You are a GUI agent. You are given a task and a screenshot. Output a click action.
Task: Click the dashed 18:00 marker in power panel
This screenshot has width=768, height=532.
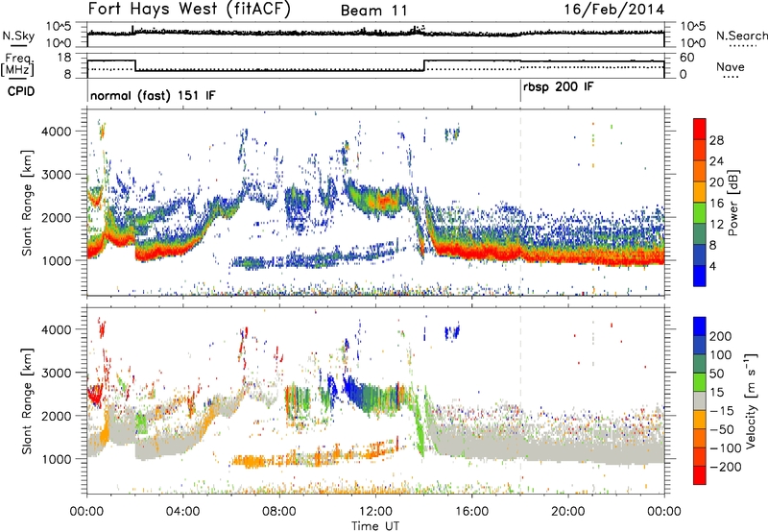(520, 203)
